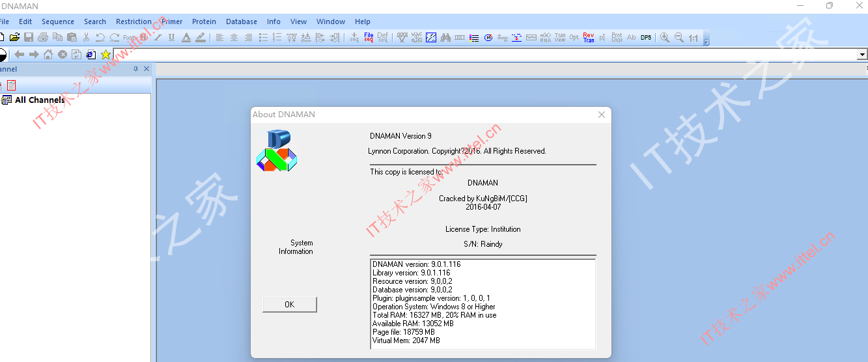Click the Internet Explorer page icon

[x=91, y=55]
